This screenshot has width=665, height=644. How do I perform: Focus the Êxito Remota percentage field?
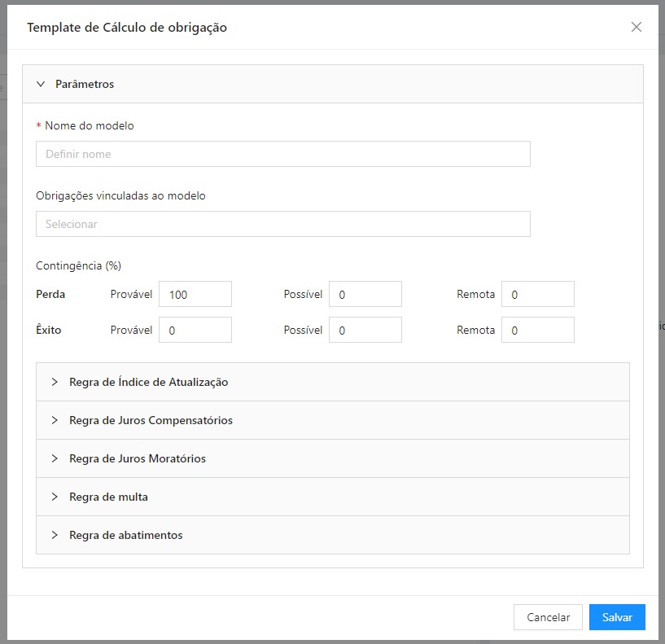click(538, 330)
